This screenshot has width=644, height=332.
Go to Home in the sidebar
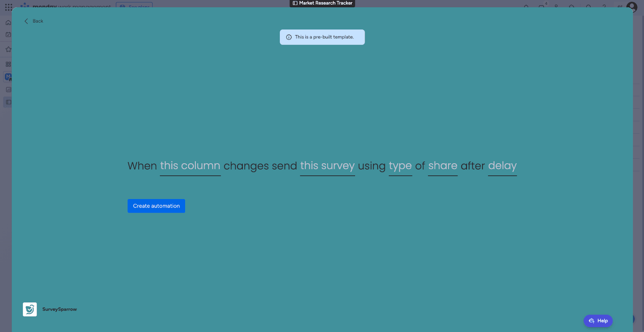pos(8,23)
